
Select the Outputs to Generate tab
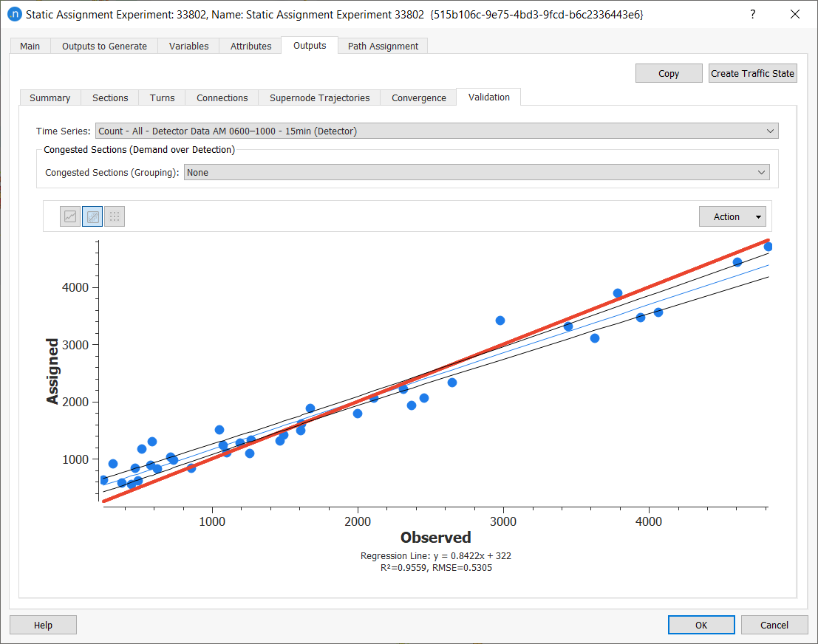pos(104,46)
